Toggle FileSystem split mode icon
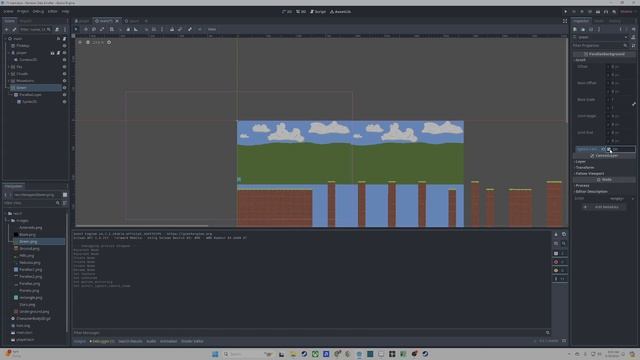Screen dimensions: 640x360 pos(65,195)
